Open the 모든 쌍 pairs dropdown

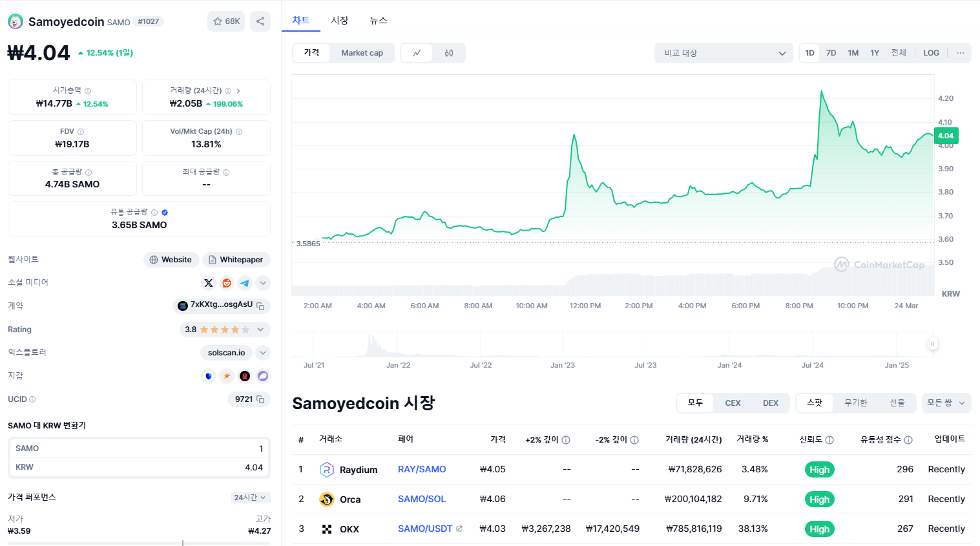946,403
